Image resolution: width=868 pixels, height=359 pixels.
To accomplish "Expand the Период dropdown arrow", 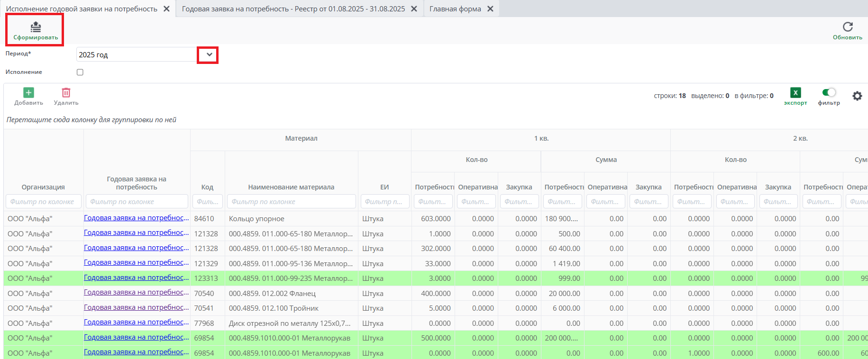I will (209, 55).
